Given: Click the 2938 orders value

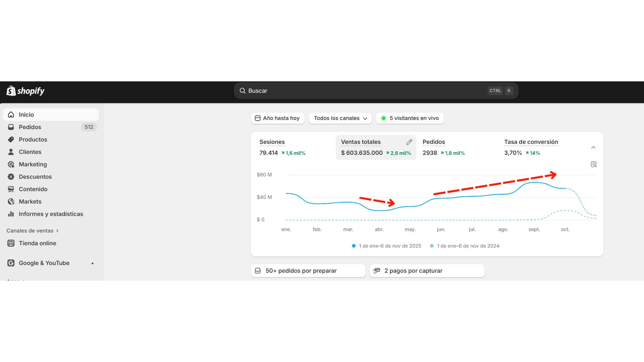Looking at the screenshot, I should [430, 153].
